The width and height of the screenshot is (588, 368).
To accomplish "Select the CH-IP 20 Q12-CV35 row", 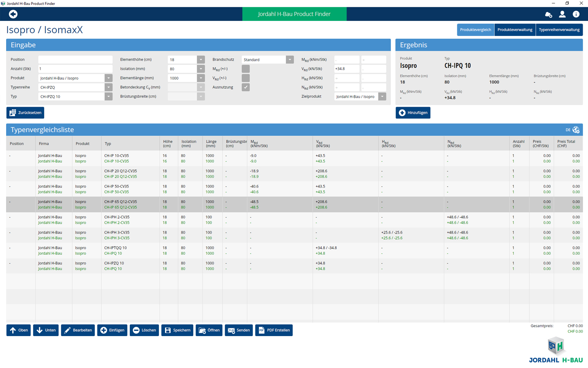I will tap(294, 174).
